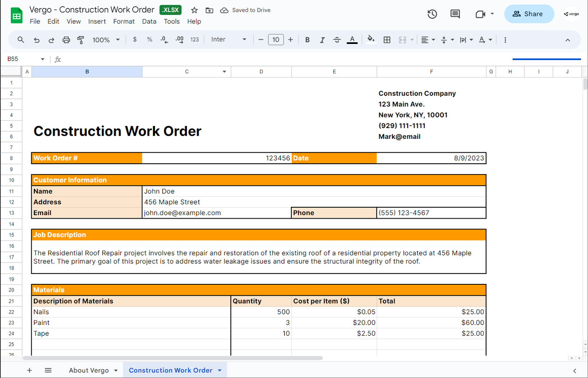Format selection as percent
The height and width of the screenshot is (378, 588).
click(149, 40)
